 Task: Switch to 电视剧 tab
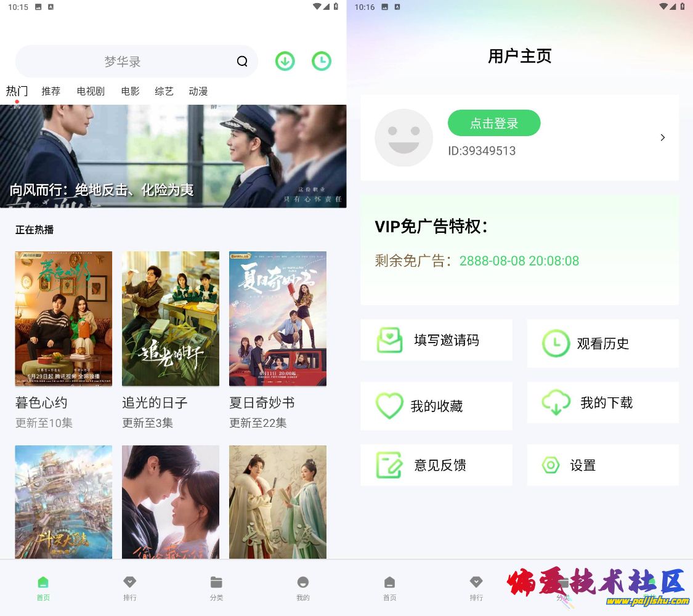(91, 91)
